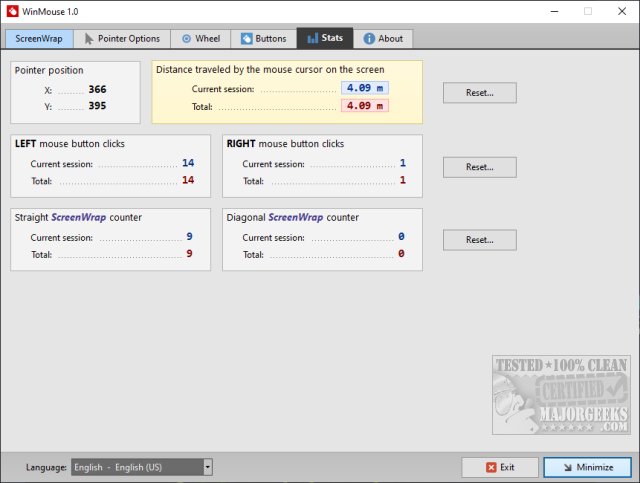Click Diagonal ScreenWrap total value 0
The height and width of the screenshot is (483, 640).
click(402, 254)
